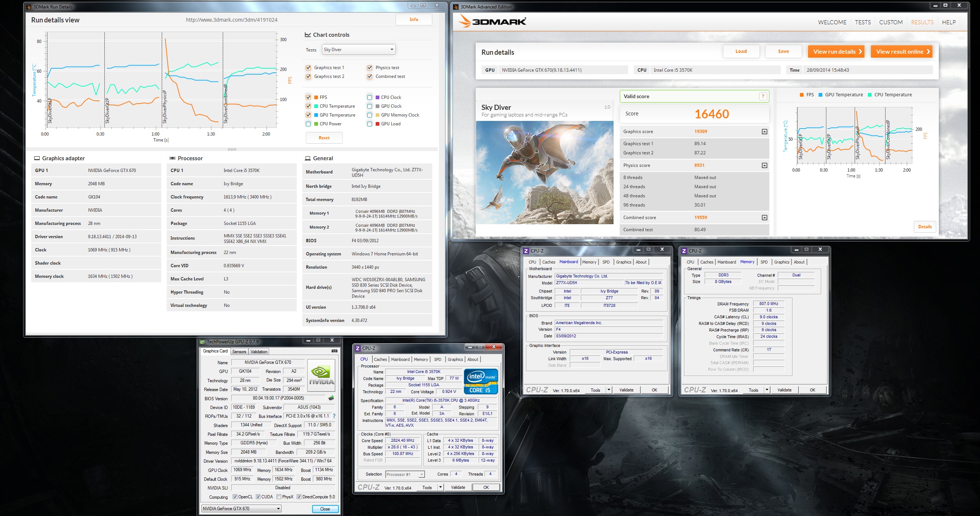Open Details under the result chart
This screenshot has width=980, height=516.
pyautogui.click(x=925, y=227)
